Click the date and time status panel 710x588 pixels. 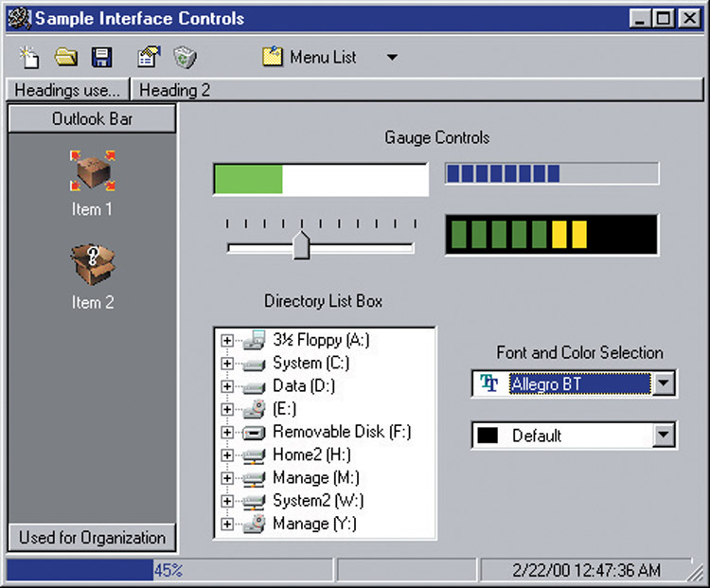click(x=586, y=570)
